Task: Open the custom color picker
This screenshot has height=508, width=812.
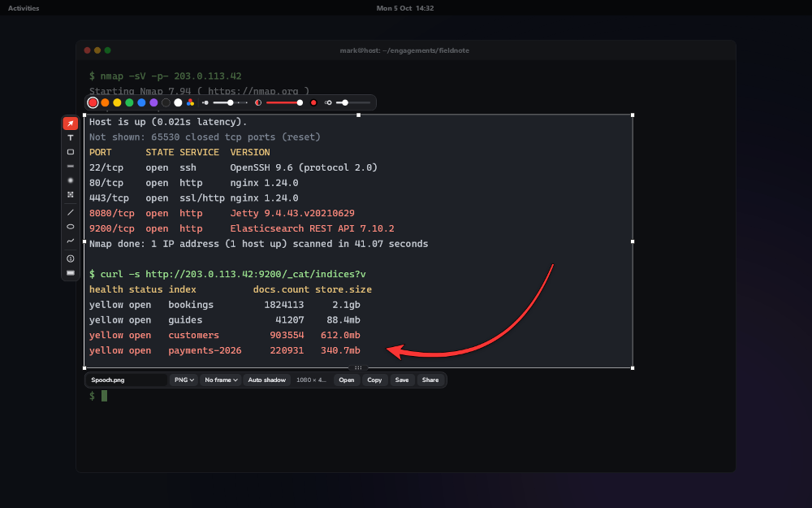Action: (191, 102)
